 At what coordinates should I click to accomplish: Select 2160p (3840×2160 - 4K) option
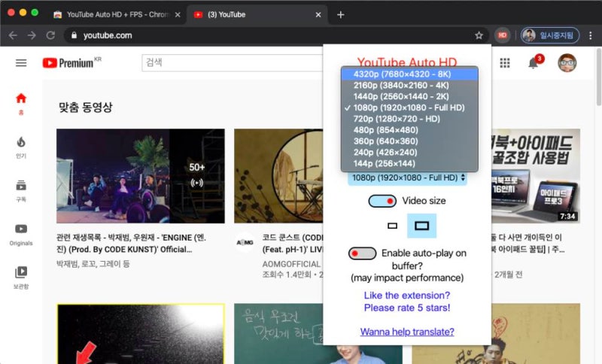pyautogui.click(x=409, y=85)
